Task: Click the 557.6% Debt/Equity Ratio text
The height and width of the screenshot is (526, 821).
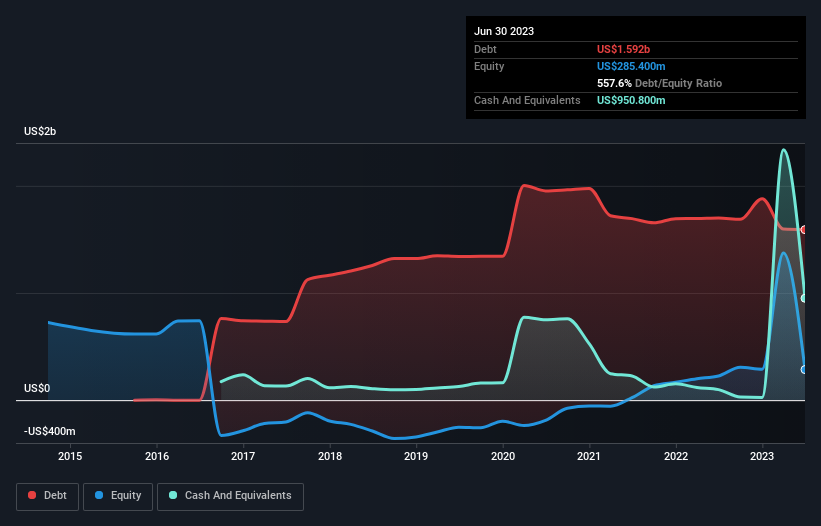Action: tap(659, 83)
